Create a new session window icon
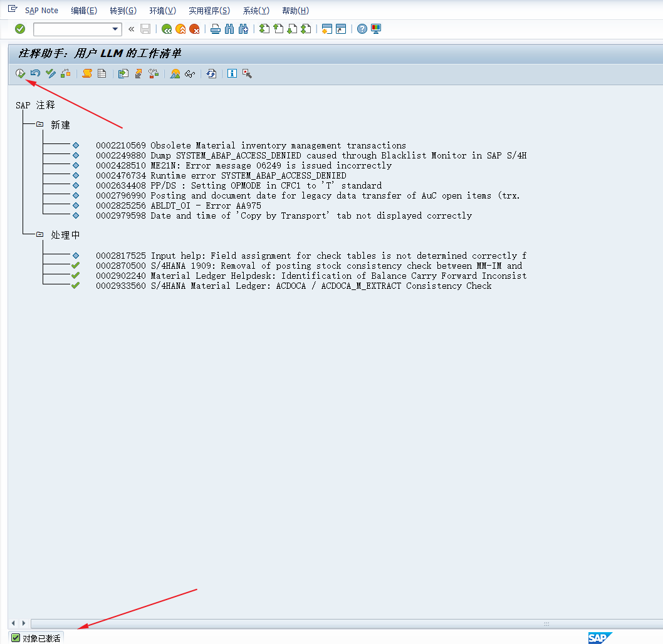Image resolution: width=663 pixels, height=644 pixels. (327, 29)
